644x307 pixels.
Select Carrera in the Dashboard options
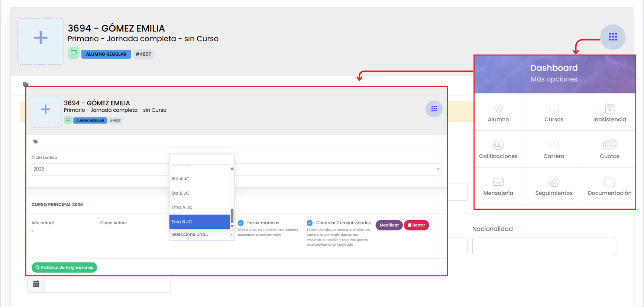point(554,149)
